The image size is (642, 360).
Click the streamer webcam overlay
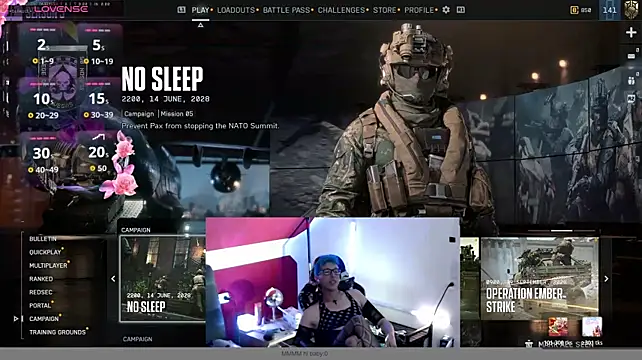tap(332, 282)
